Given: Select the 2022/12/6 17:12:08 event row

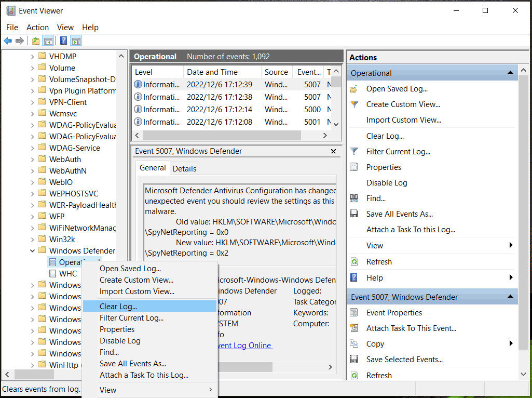Looking at the screenshot, I should (231, 122).
